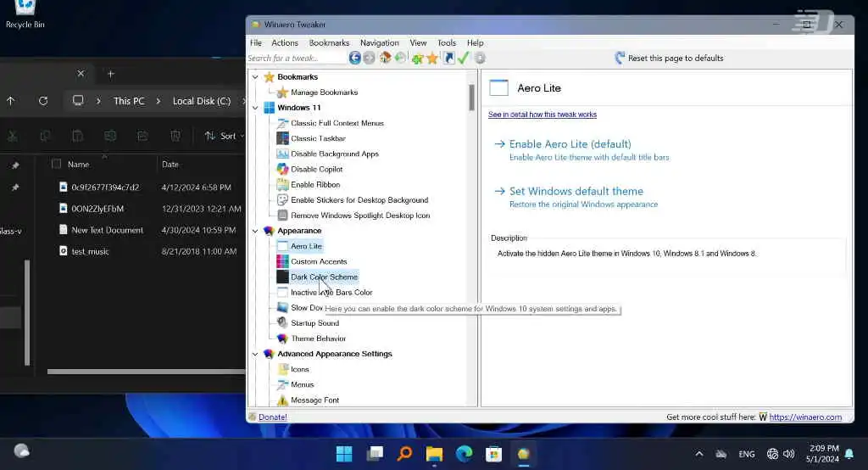Launch Microsoft Edge from the taskbar
Image resolution: width=868 pixels, height=470 pixels.
tap(464, 454)
